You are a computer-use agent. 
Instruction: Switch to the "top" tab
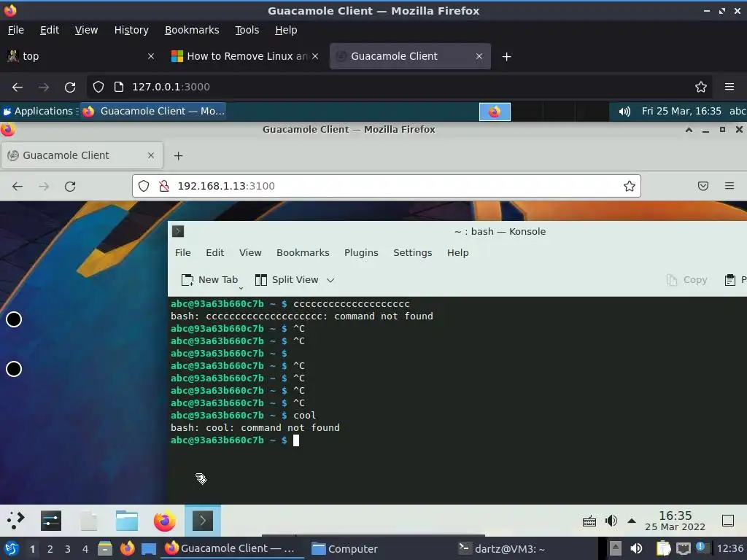click(x=81, y=56)
